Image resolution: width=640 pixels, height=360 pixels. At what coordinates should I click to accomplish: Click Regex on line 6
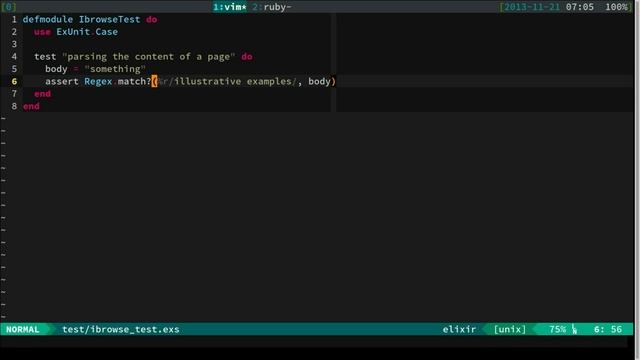pos(98,81)
